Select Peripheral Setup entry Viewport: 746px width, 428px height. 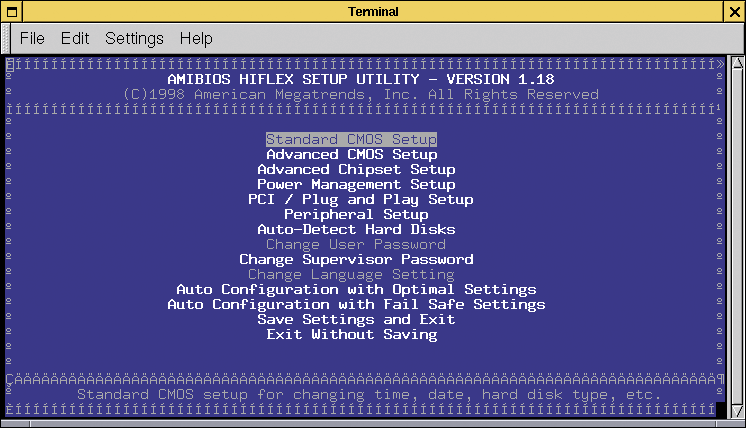356,214
